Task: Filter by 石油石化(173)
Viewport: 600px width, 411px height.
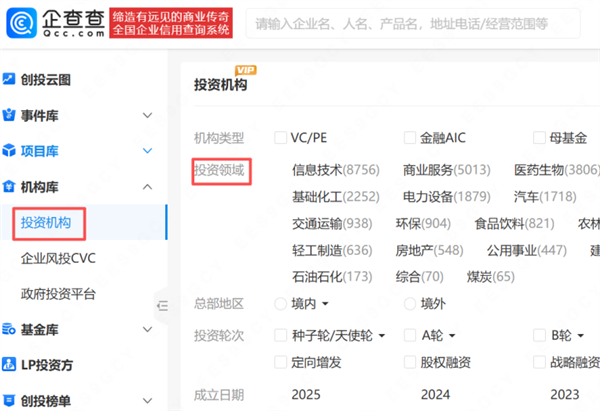Action: point(332,277)
